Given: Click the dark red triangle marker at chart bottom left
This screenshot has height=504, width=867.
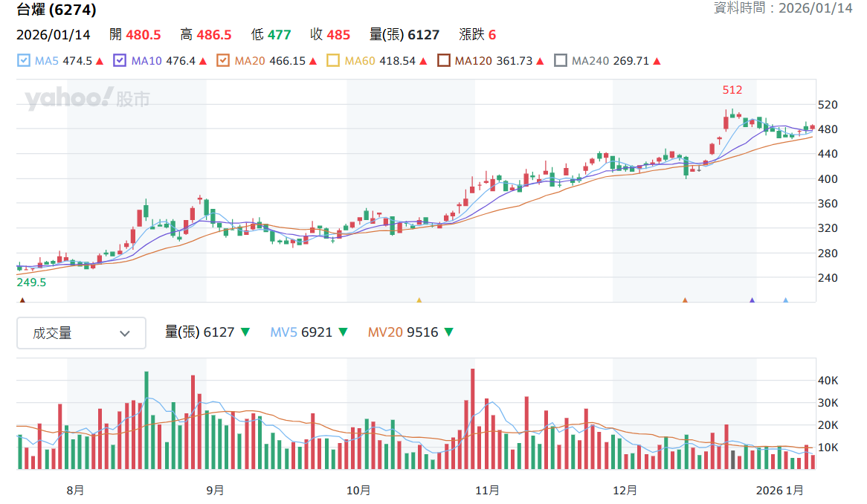Looking at the screenshot, I should point(22,300).
